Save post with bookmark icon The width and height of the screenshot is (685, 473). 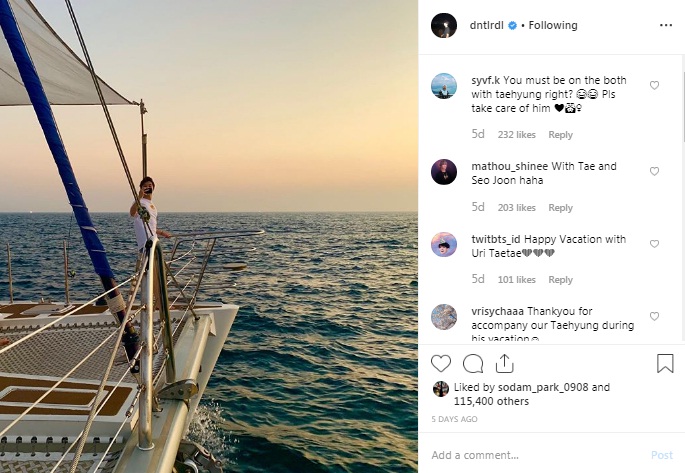pyautogui.click(x=665, y=363)
